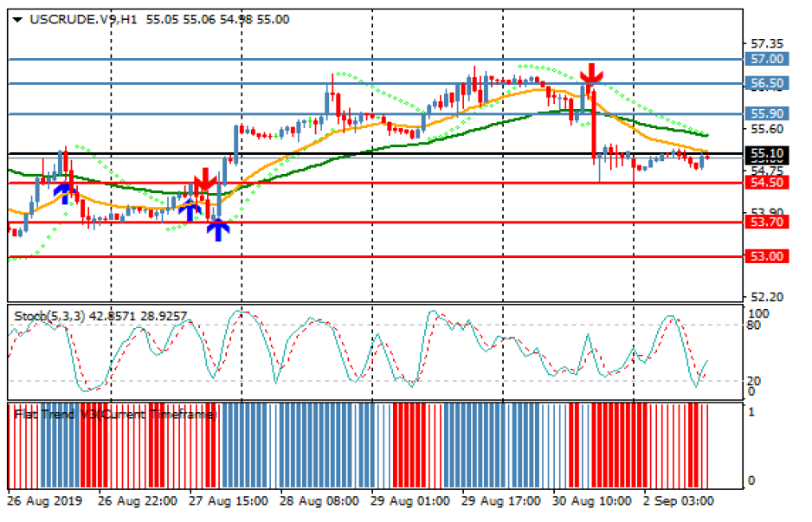
Task: Click the blue up arrow near 53.70 line
Action: [218, 229]
